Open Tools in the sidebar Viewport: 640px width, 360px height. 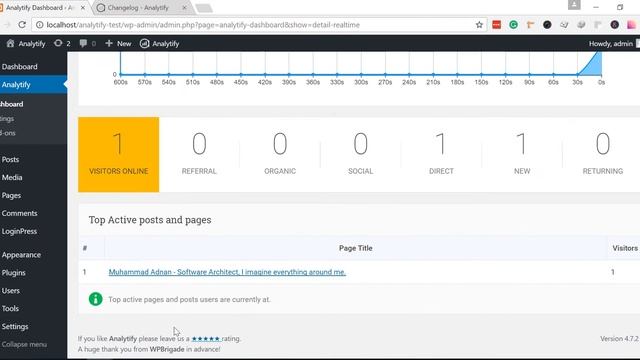tap(10, 309)
